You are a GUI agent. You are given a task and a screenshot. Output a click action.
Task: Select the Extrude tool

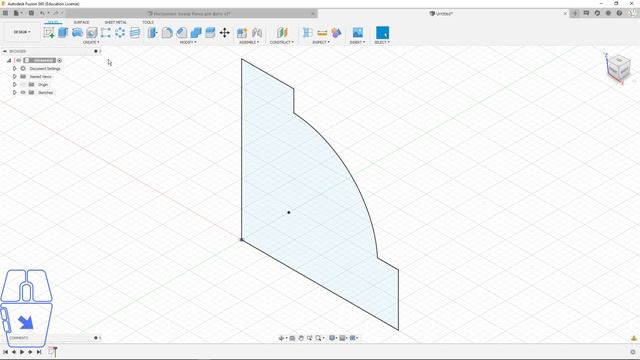(x=63, y=33)
